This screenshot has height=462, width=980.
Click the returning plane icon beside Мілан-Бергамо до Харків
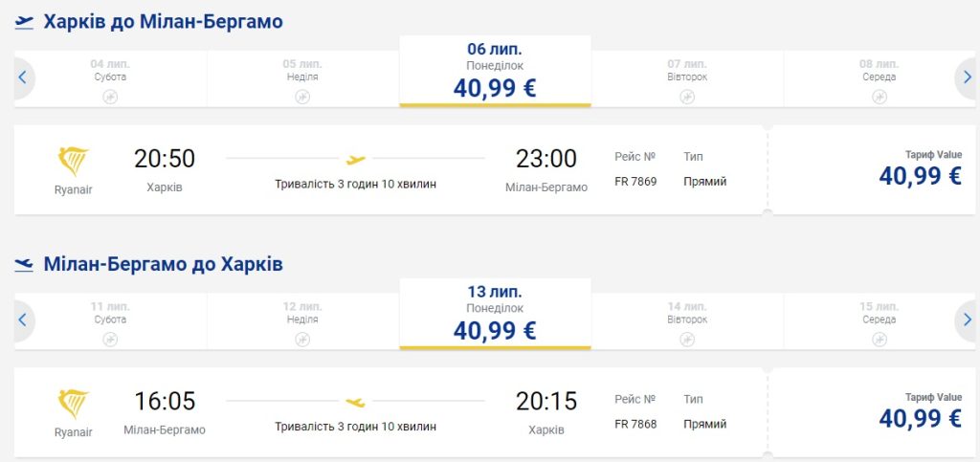(24, 264)
